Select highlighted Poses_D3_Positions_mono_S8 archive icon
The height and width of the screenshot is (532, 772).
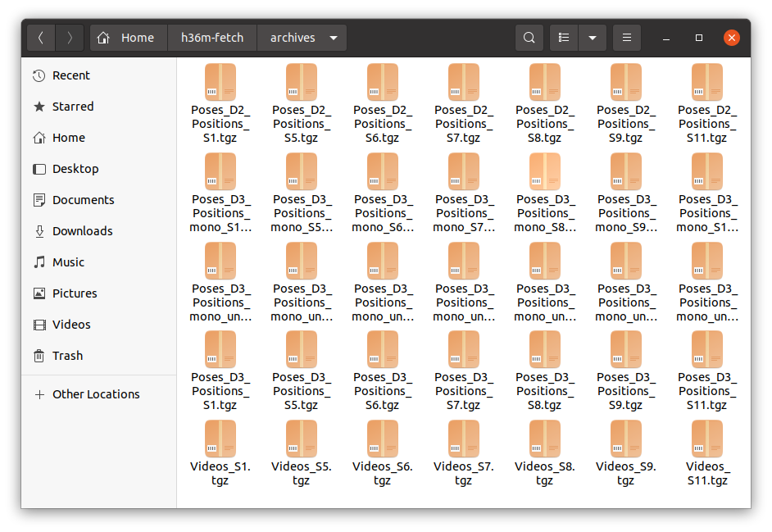click(x=544, y=171)
